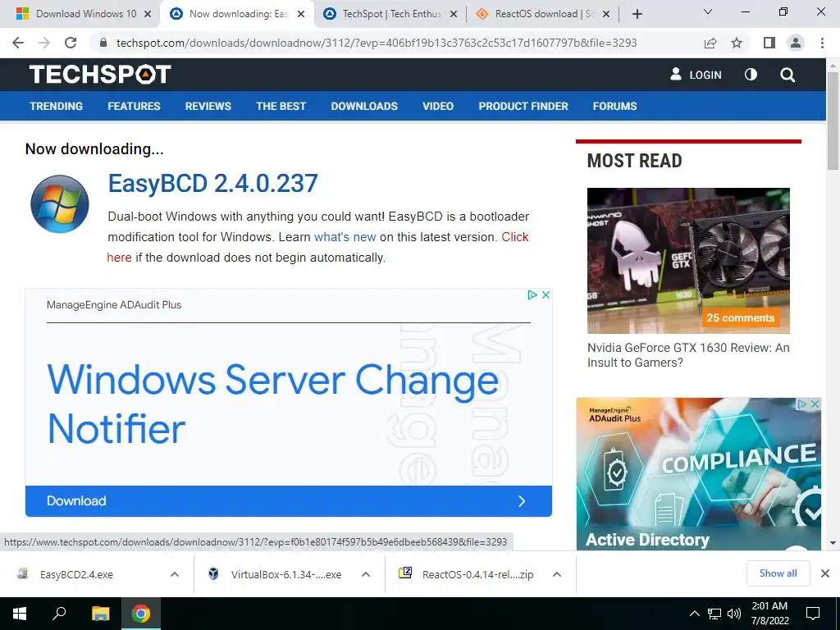Click the page vertical scrollbar
This screenshot has width=840, height=630.
(x=833, y=121)
